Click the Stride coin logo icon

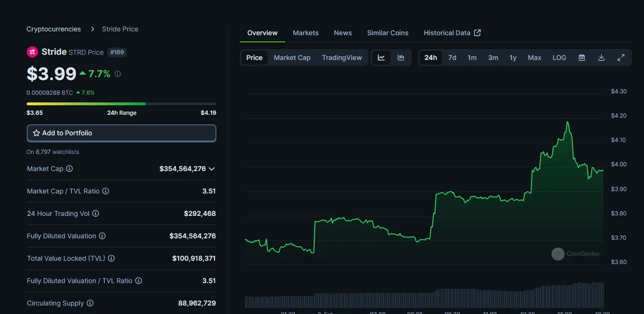32,52
